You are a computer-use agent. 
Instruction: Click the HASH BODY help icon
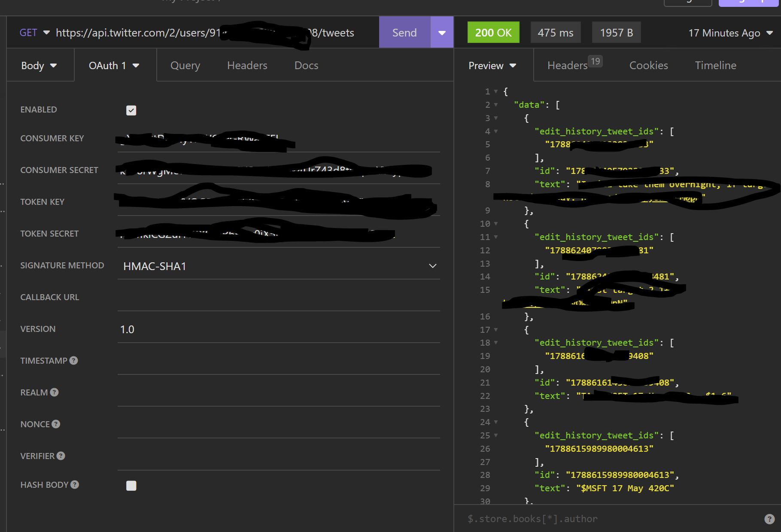tap(75, 485)
